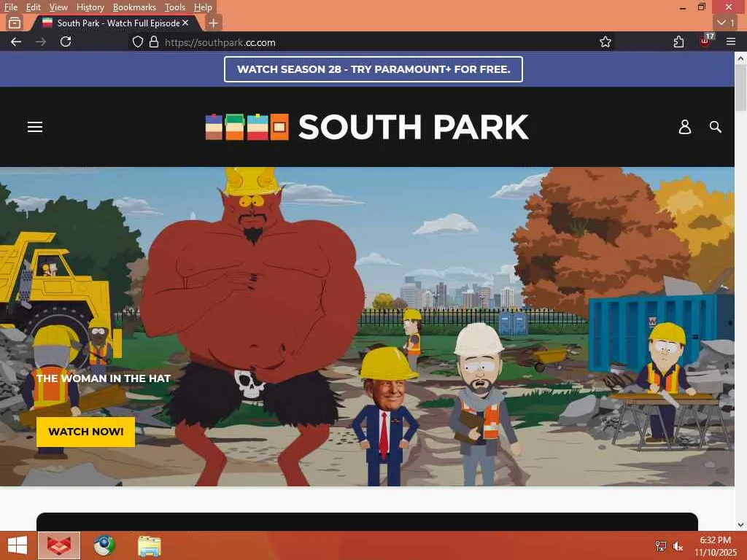The height and width of the screenshot is (560, 747).
Task: Click the page scrollbar thumb
Action: (740, 88)
